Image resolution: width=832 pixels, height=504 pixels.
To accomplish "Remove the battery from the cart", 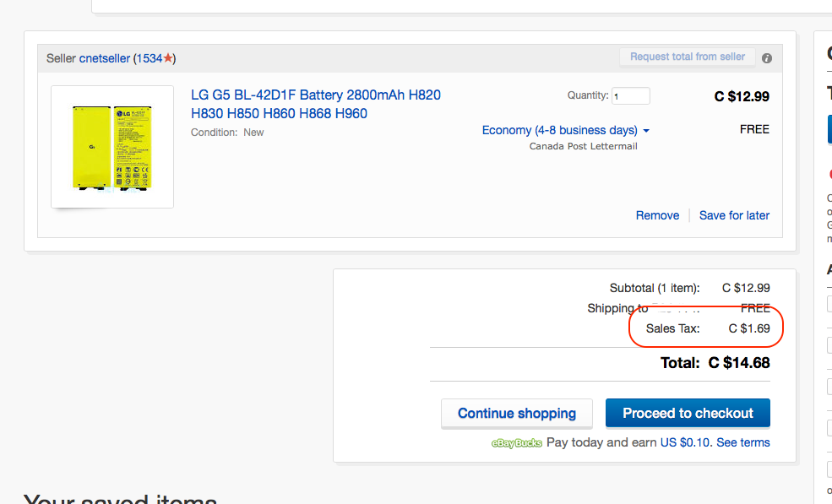I will 657,215.
